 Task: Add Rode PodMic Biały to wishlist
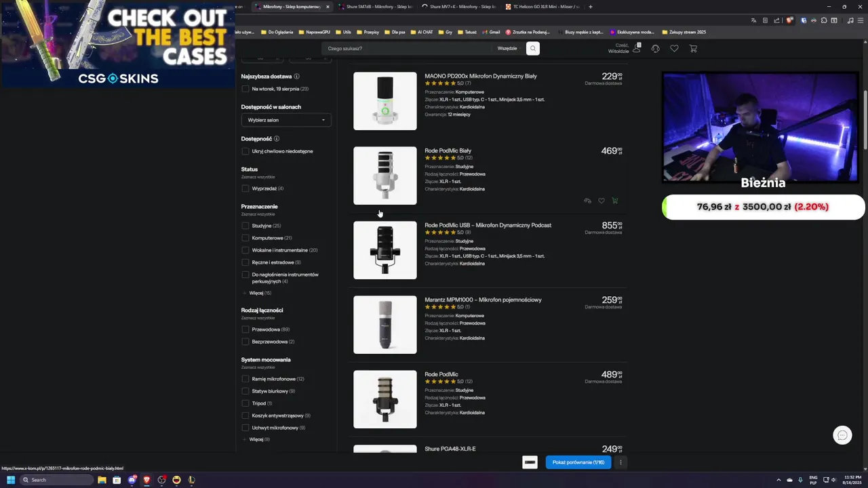pos(601,201)
